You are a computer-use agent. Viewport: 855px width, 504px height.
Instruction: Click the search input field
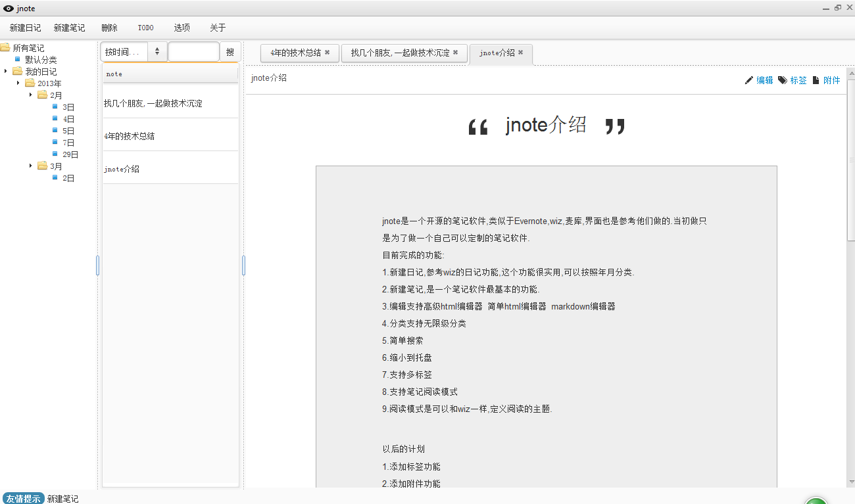click(194, 51)
